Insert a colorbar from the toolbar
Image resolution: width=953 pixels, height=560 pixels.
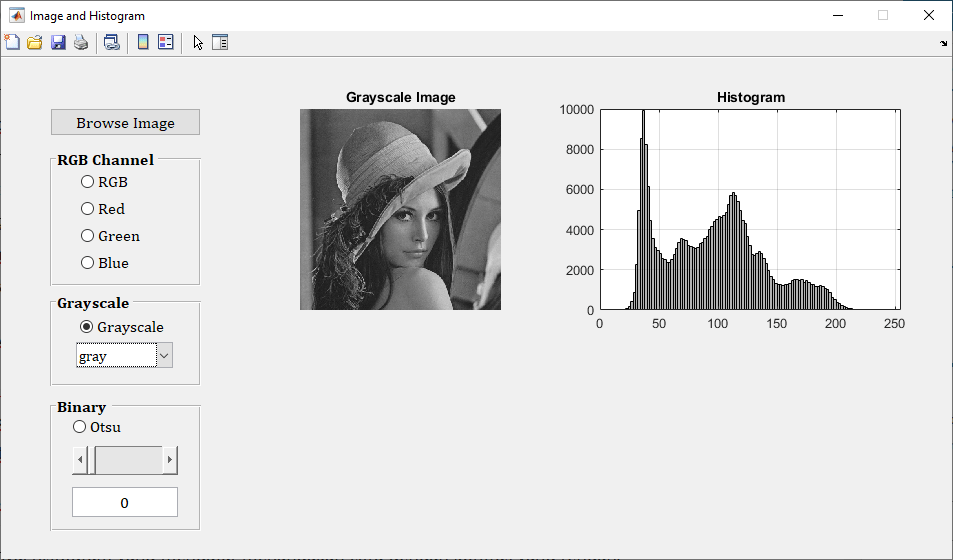[x=143, y=42]
